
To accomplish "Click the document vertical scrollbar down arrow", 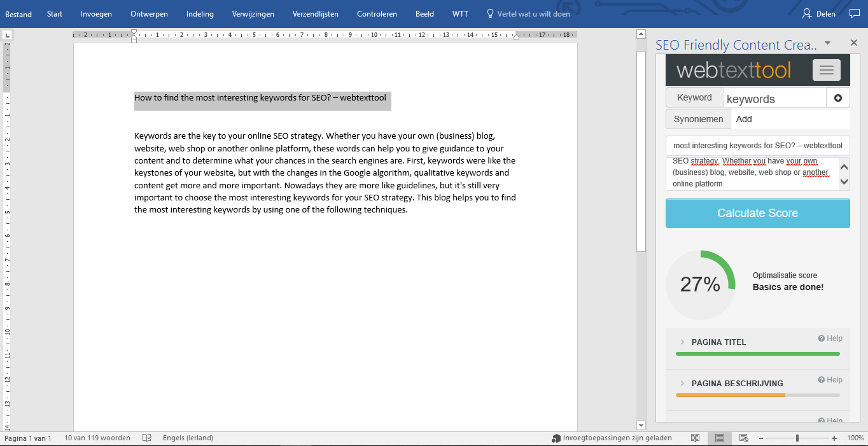I will (x=641, y=424).
